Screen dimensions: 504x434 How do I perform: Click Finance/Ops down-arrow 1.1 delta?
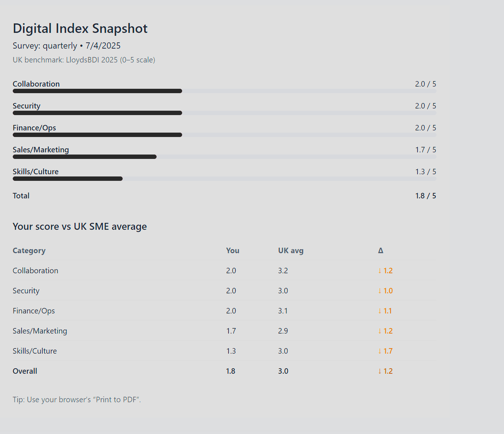(385, 311)
